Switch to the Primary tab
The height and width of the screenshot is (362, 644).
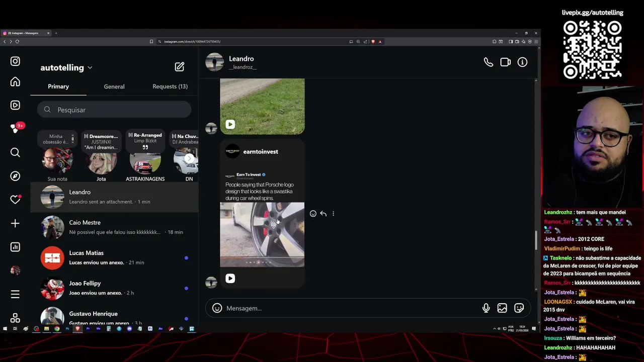58,86
